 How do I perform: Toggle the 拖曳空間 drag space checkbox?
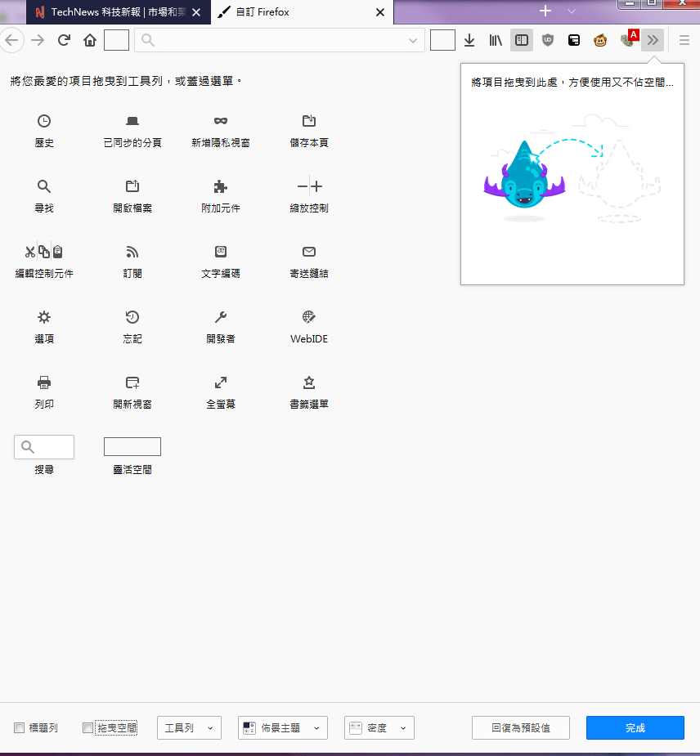pos(87,728)
